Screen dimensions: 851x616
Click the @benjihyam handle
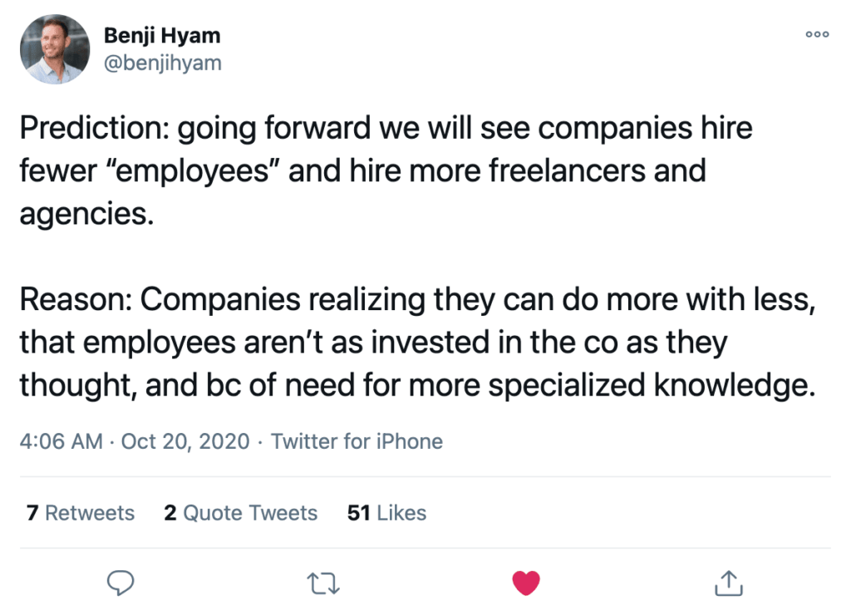pos(162,63)
